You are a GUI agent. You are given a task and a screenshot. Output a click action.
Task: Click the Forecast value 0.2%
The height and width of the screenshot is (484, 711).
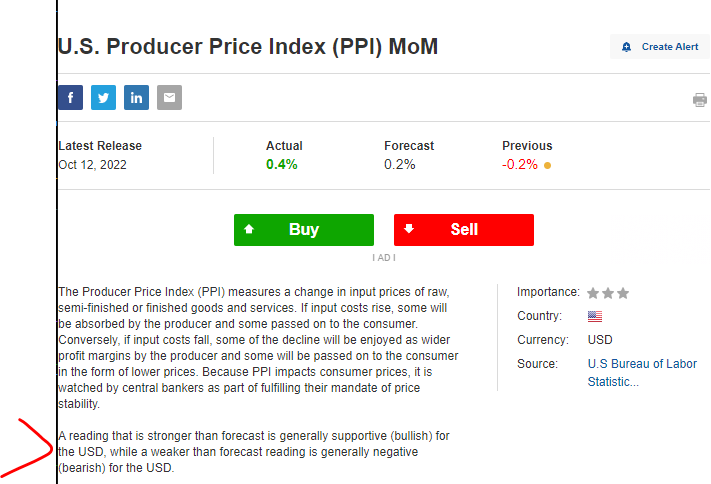point(400,164)
